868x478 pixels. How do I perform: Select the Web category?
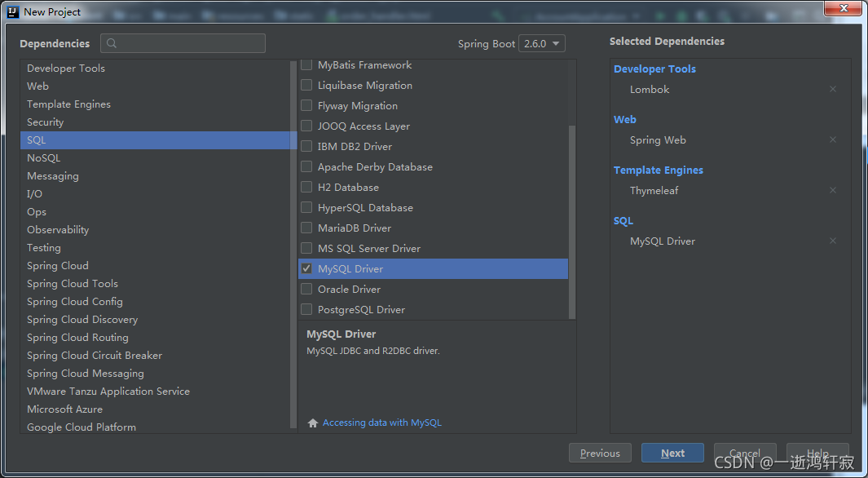(156, 86)
